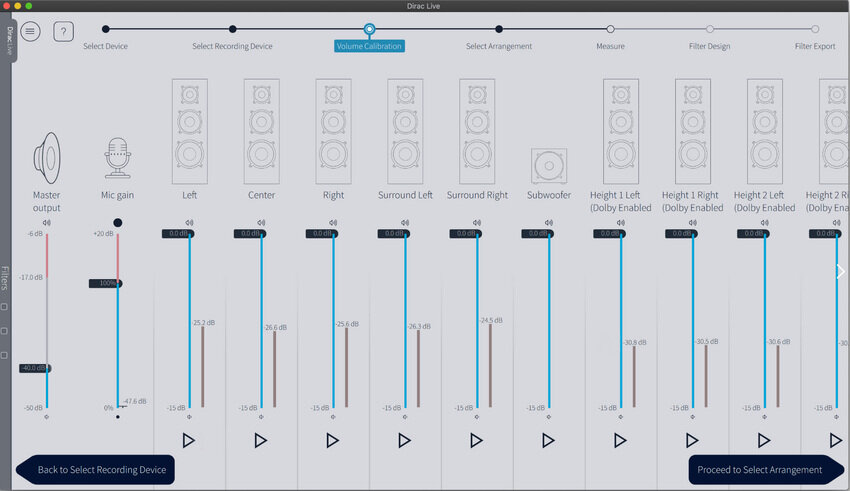The width and height of the screenshot is (850, 491).
Task: Mute the Left channel
Action: (x=189, y=223)
